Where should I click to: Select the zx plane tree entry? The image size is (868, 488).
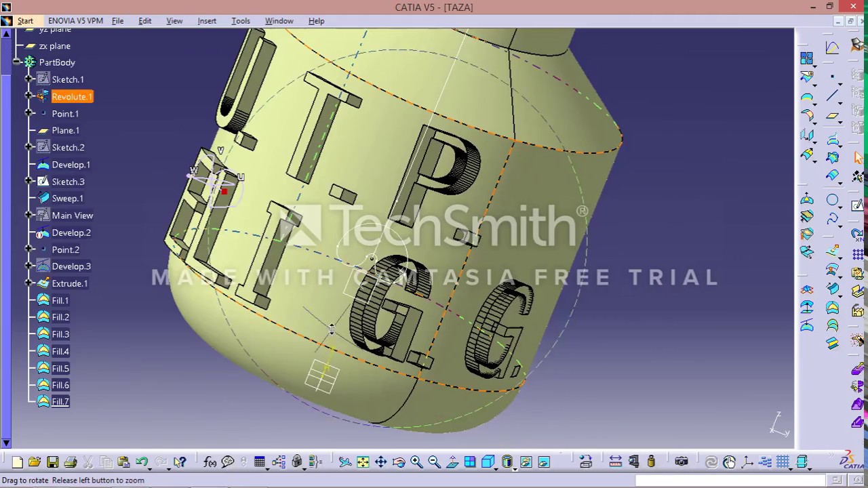tap(54, 45)
